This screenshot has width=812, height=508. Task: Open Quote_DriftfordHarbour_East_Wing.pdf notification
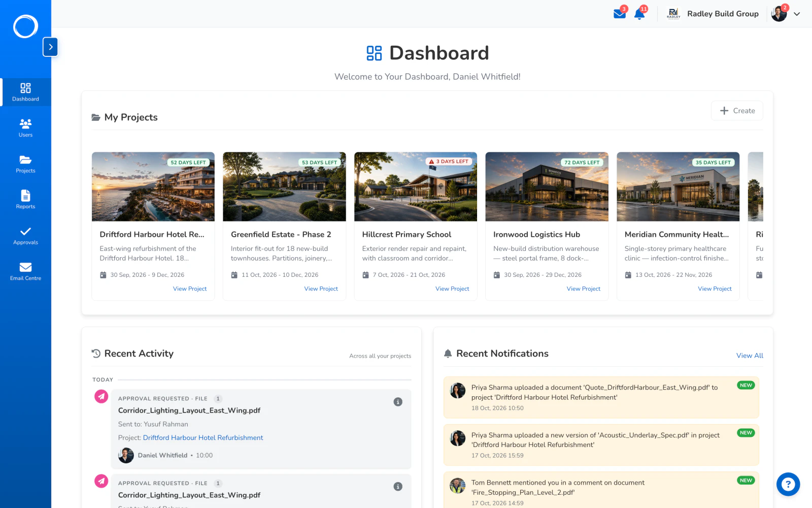[601, 397]
